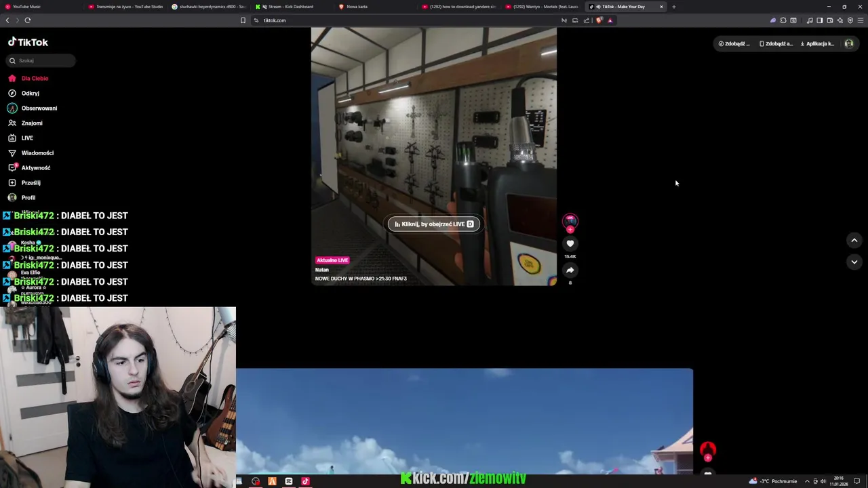The image size is (868, 488).
Task: Open Obserwowani page
Action: 33,108
